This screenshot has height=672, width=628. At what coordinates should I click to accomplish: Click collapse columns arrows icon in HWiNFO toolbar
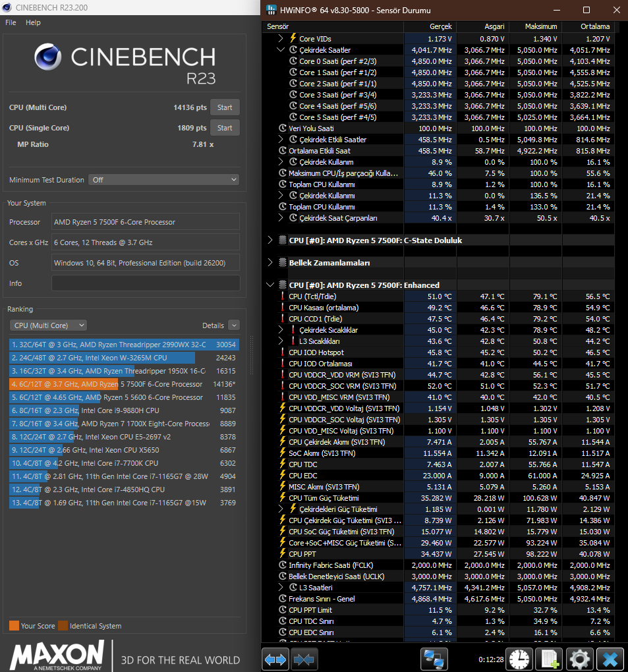pyautogui.click(x=304, y=659)
